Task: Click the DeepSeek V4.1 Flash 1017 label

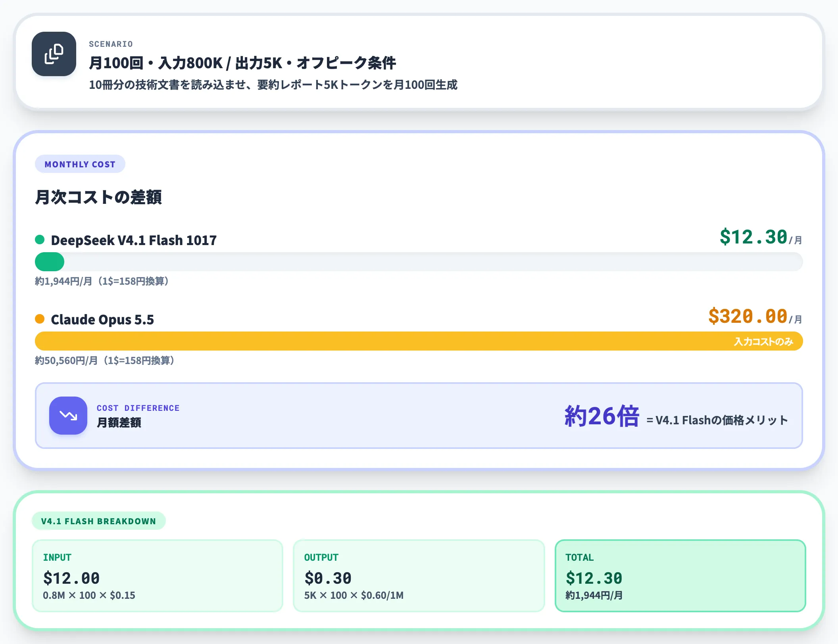Action: 134,240
